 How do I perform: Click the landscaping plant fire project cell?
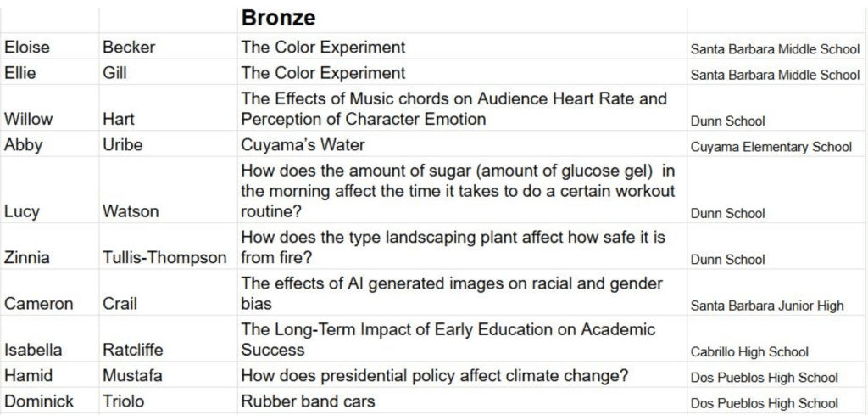coord(453,247)
